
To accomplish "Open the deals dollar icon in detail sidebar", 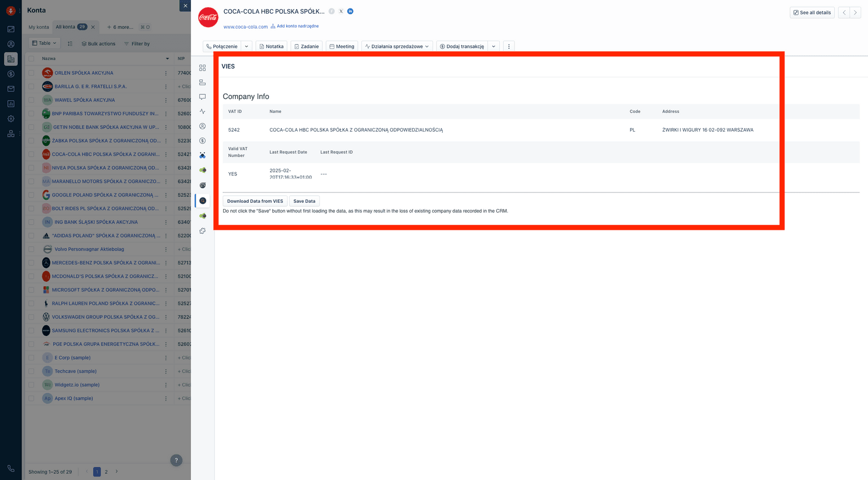I will [202, 141].
